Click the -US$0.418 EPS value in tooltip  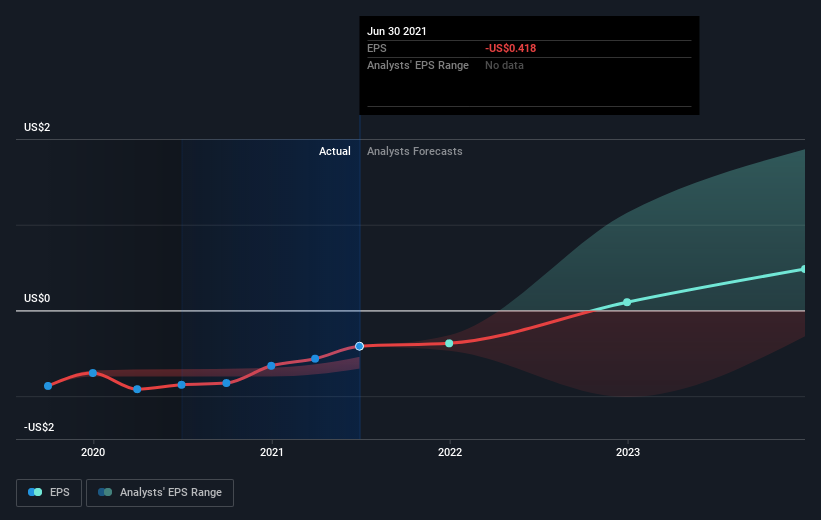coord(511,48)
